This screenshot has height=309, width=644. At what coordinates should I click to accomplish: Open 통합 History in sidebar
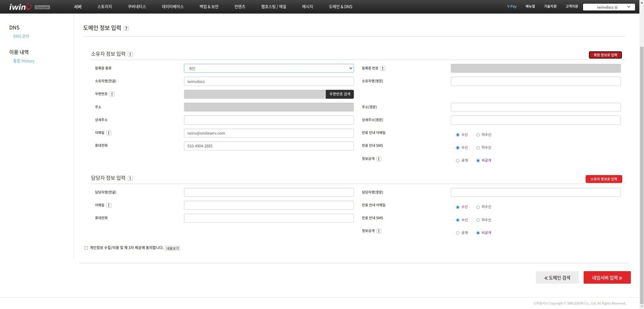[x=24, y=61]
